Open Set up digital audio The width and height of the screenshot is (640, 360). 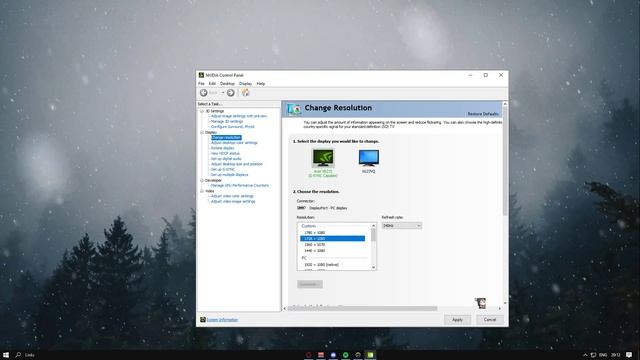pyautogui.click(x=226, y=159)
